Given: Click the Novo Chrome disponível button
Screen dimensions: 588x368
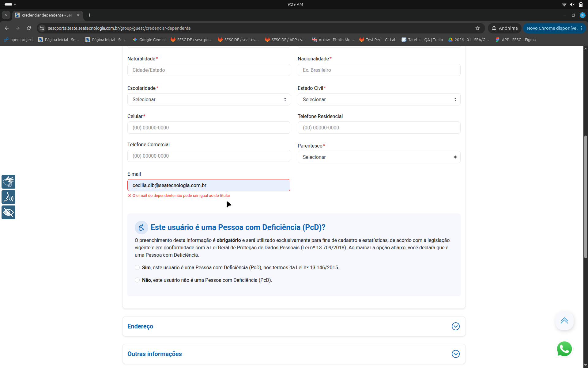Looking at the screenshot, I should click(x=552, y=28).
